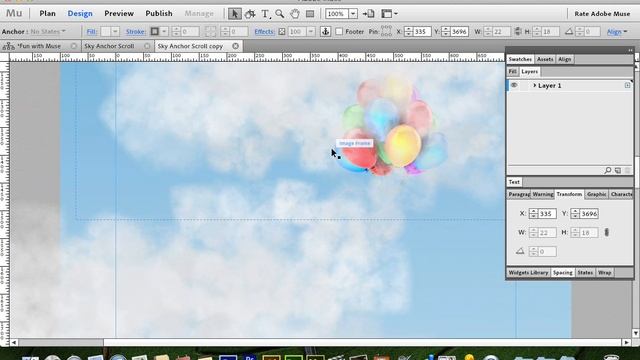The height and width of the screenshot is (360, 640).
Task: Click the Anchor link tool icon
Action: [325, 31]
